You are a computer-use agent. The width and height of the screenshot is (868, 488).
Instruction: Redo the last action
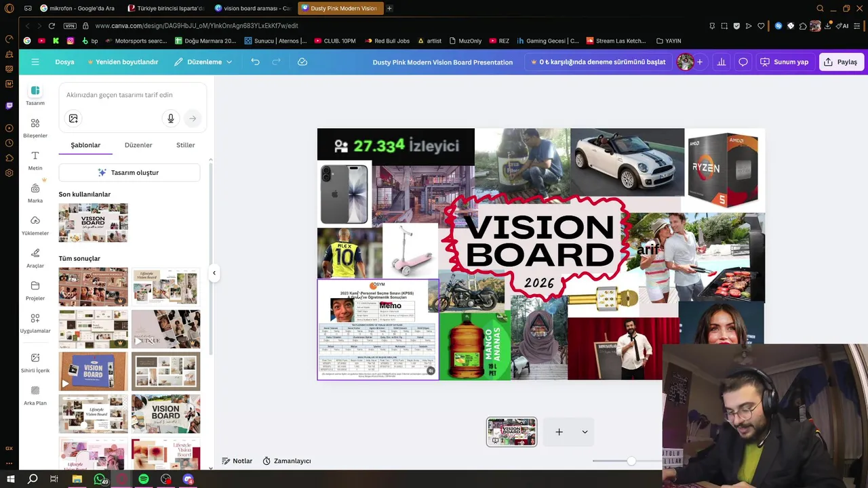pyautogui.click(x=276, y=62)
